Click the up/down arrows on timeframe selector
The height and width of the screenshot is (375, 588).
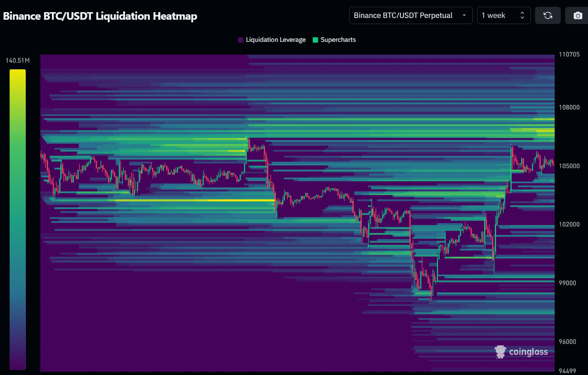pyautogui.click(x=522, y=15)
